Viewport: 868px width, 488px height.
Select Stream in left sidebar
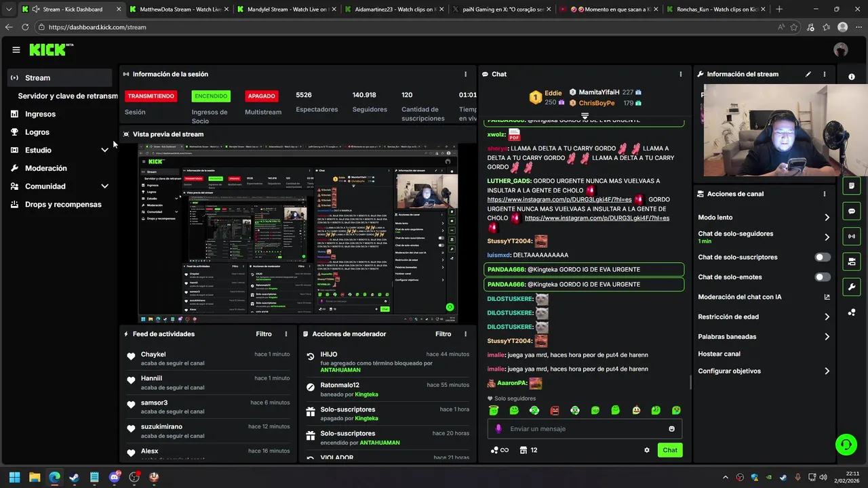tap(60, 78)
